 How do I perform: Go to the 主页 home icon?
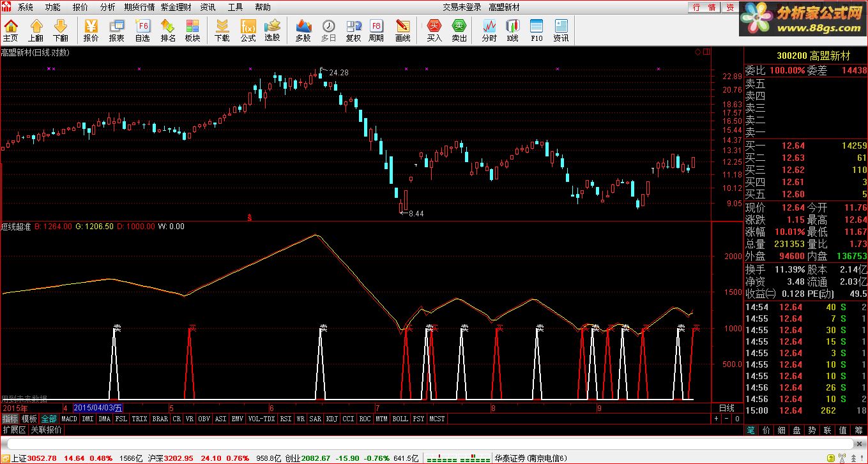(x=10, y=30)
